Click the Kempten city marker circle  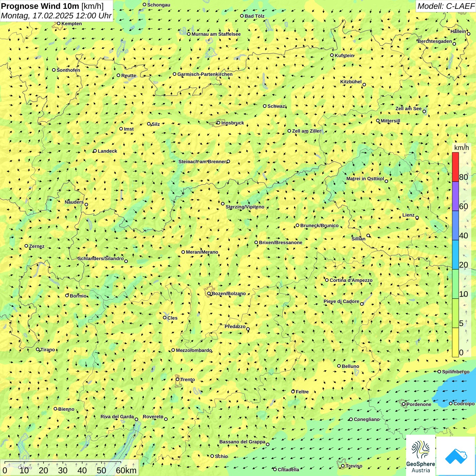(58, 23)
